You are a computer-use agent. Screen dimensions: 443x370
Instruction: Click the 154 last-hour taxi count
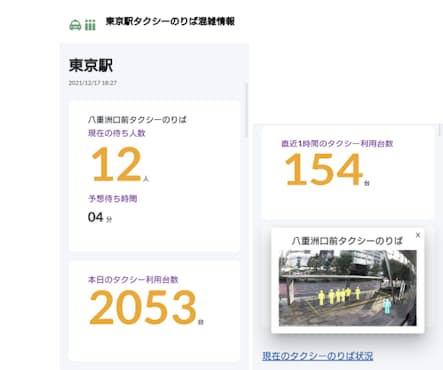[324, 169]
